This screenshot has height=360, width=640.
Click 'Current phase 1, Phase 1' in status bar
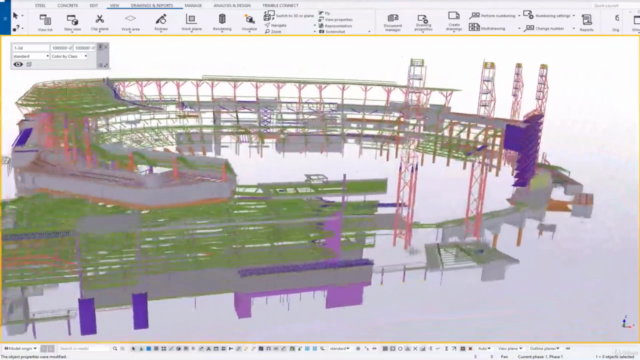click(x=540, y=357)
